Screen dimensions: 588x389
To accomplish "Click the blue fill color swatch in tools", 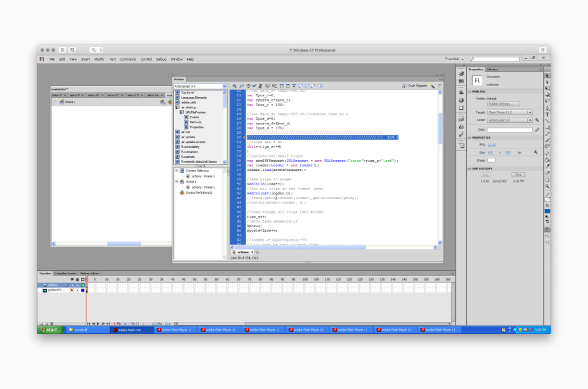I will pyautogui.click(x=547, y=211).
